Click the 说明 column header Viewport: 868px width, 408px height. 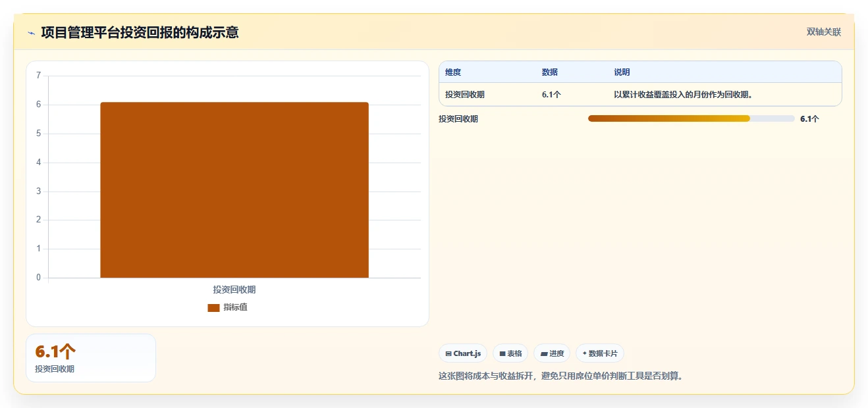point(622,72)
